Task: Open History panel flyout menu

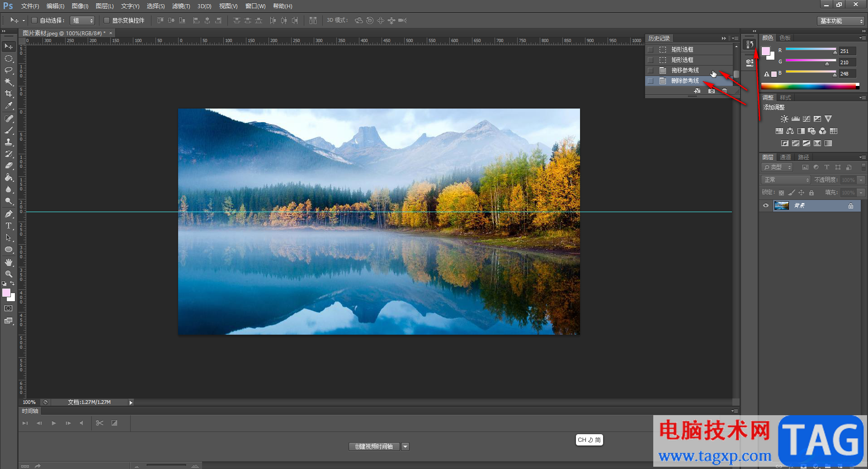Action: 735,38
